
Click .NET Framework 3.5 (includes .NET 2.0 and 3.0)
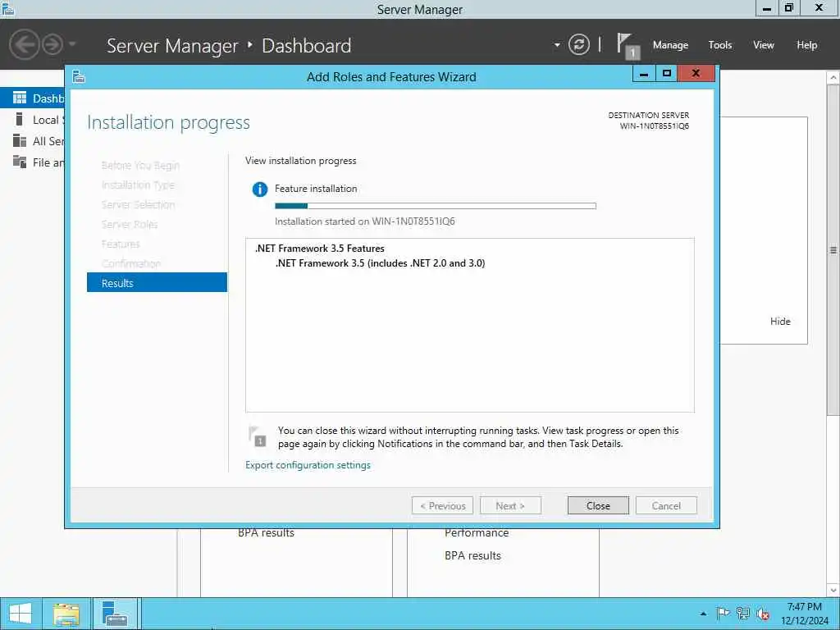pyautogui.click(x=380, y=263)
